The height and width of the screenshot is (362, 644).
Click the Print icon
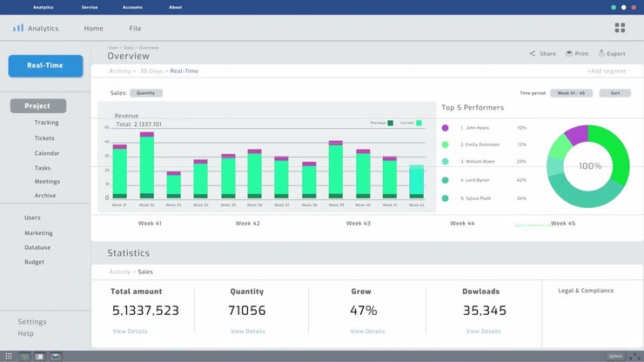coord(569,53)
